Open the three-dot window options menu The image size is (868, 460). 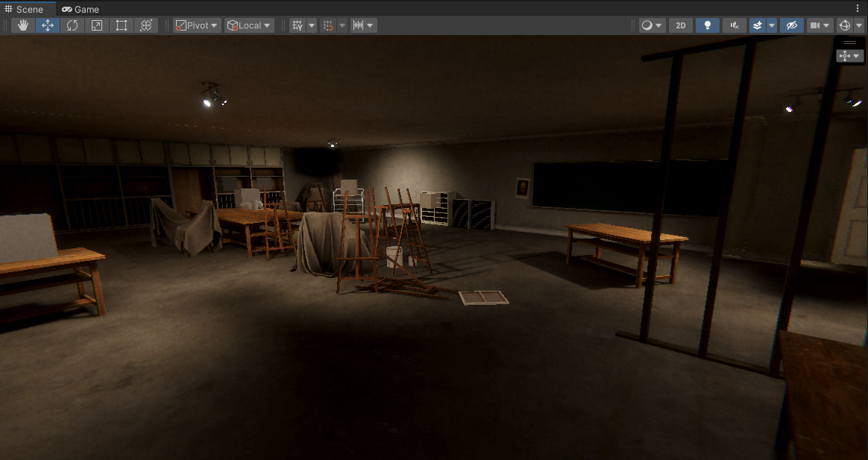858,8
